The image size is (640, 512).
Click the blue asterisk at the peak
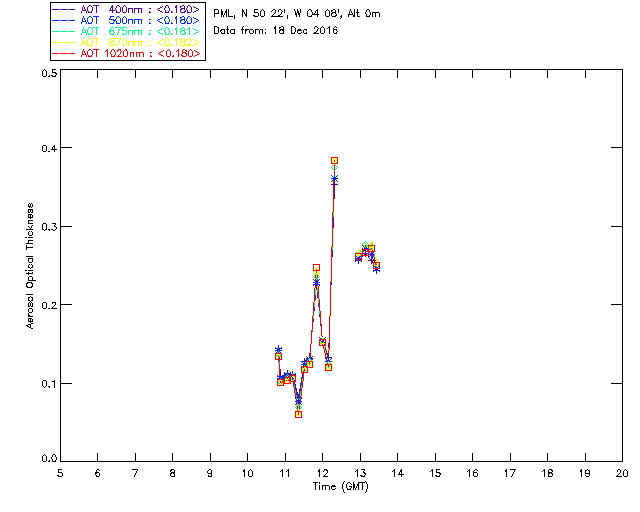click(334, 178)
